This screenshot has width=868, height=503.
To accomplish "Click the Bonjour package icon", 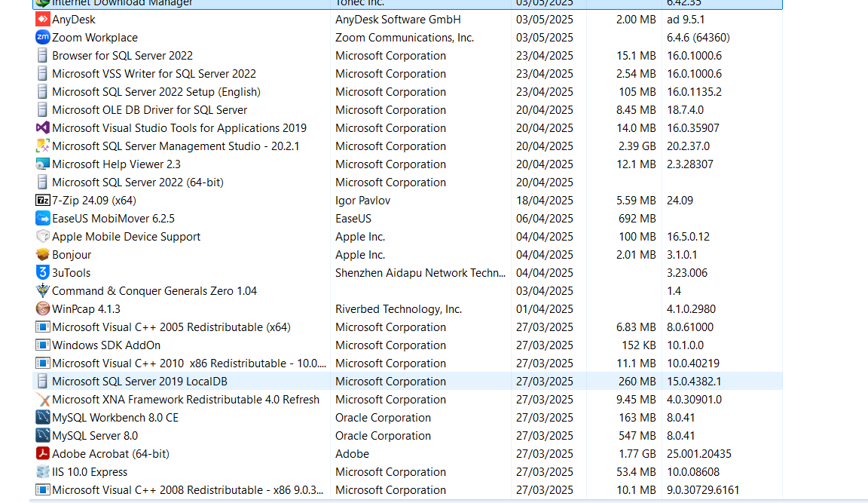I will click(x=43, y=254).
